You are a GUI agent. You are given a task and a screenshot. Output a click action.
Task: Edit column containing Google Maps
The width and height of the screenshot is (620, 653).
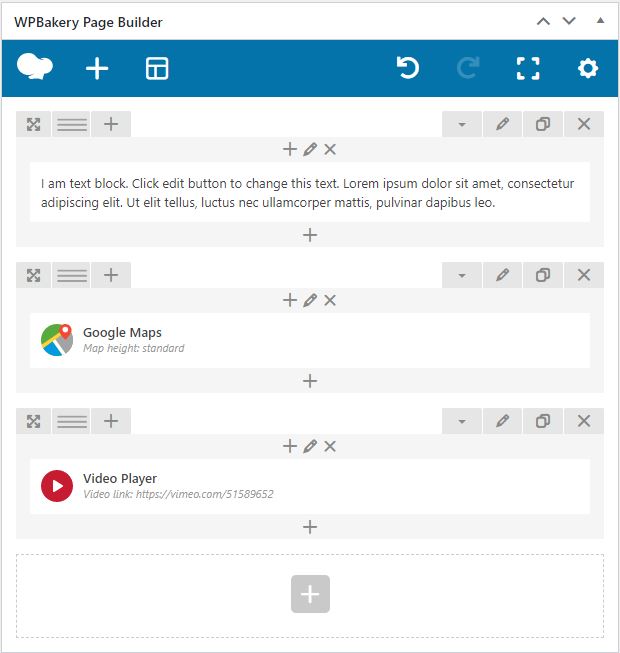310,300
